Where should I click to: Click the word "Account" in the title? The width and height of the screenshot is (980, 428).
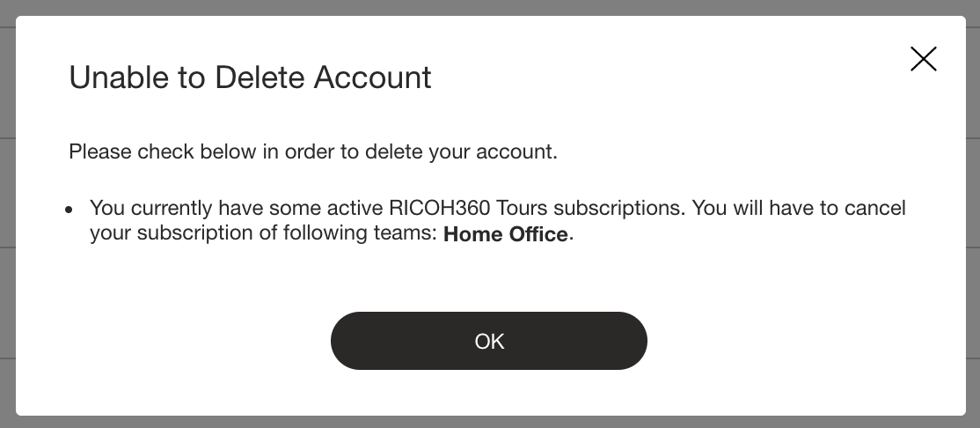[373, 77]
